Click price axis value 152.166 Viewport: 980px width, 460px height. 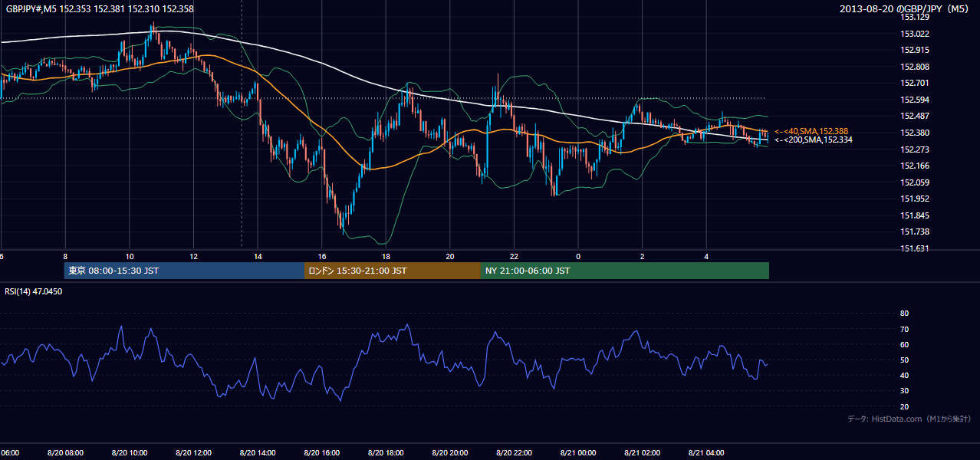915,166
